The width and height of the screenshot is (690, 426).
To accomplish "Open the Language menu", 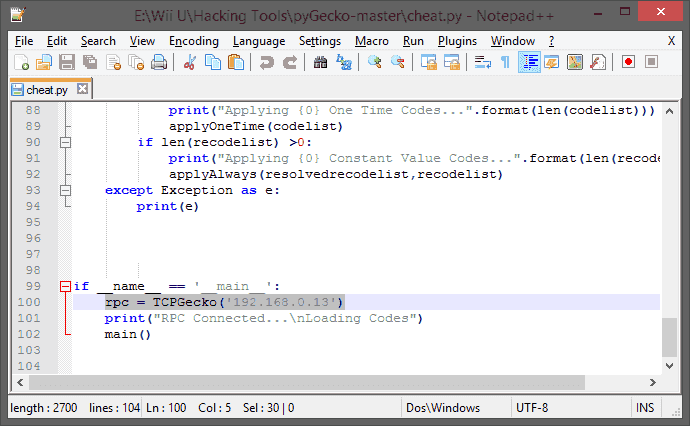I will coord(259,41).
